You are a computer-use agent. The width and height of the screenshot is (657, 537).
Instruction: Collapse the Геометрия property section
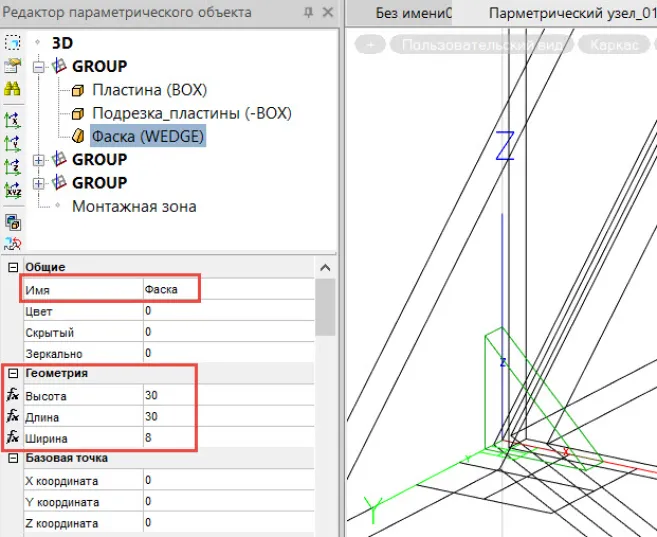click(13, 373)
